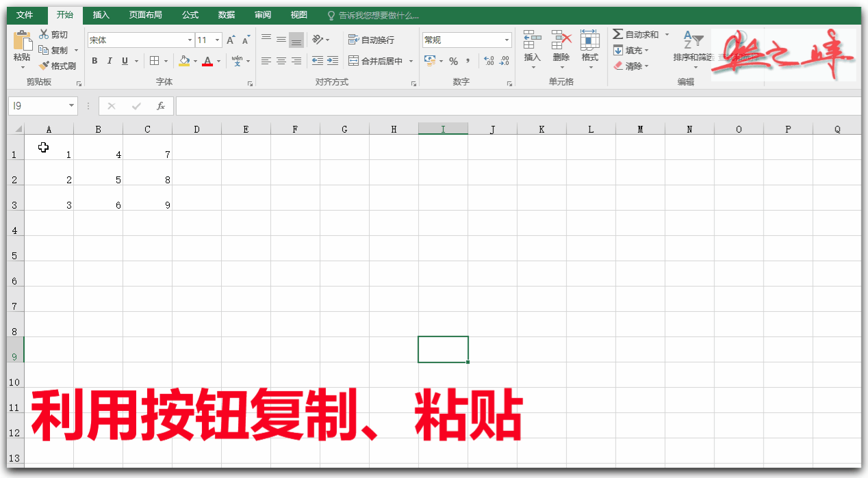Screen dimensions: 868x478
Task: Click the Sort and Filter (排序和筛选) icon
Action: [x=694, y=40]
